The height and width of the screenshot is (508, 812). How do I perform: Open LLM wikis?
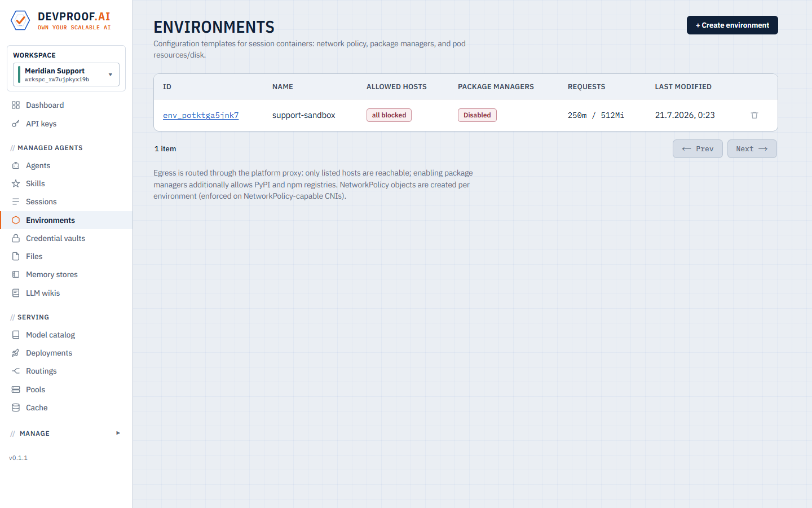[x=66, y=293]
